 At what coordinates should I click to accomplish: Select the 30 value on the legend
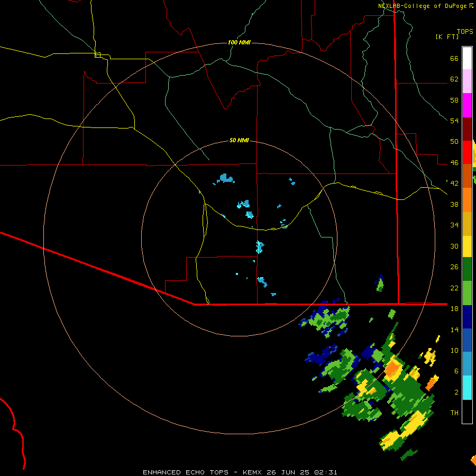pos(454,246)
